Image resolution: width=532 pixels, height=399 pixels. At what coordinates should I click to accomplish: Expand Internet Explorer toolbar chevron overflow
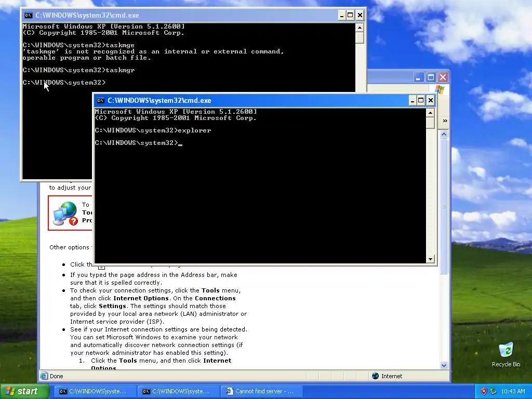click(445, 121)
